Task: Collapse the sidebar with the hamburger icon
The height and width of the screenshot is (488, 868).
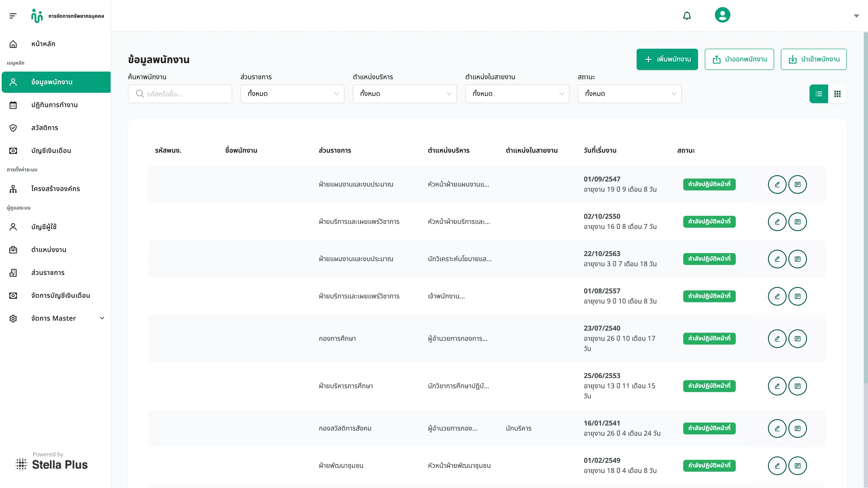Action: [13, 16]
